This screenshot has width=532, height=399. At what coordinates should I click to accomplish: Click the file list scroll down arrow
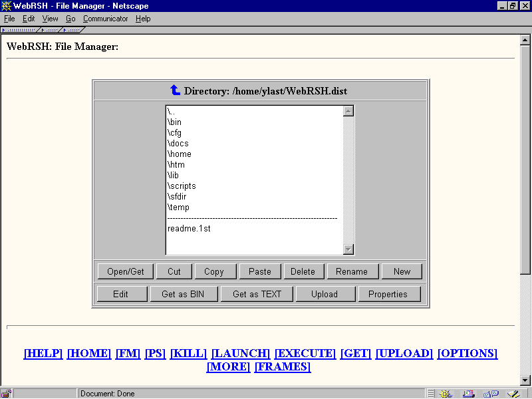(x=348, y=249)
